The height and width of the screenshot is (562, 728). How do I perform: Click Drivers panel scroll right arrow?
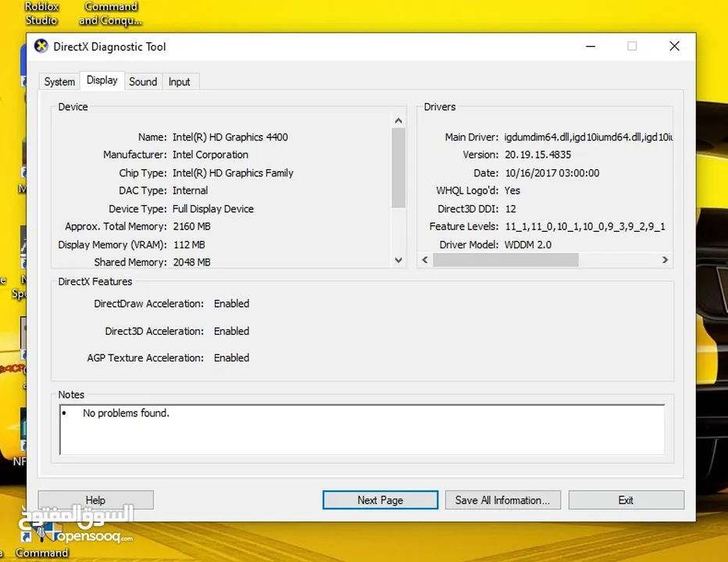(665, 260)
